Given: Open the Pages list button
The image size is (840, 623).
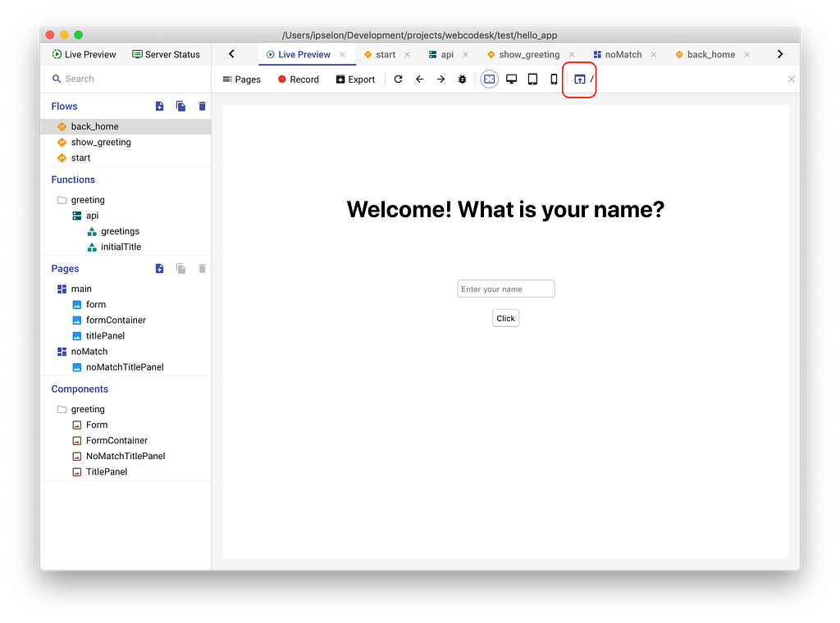Looking at the screenshot, I should pyautogui.click(x=242, y=80).
